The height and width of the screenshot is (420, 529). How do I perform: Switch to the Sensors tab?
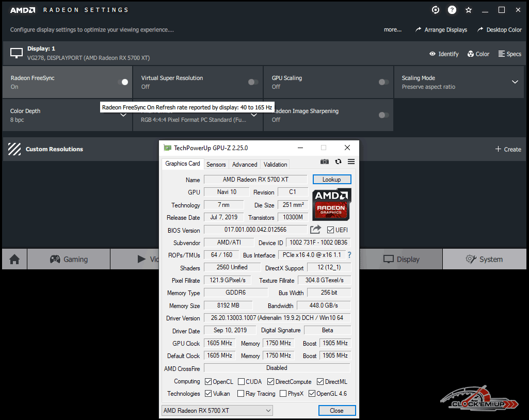pyautogui.click(x=216, y=165)
